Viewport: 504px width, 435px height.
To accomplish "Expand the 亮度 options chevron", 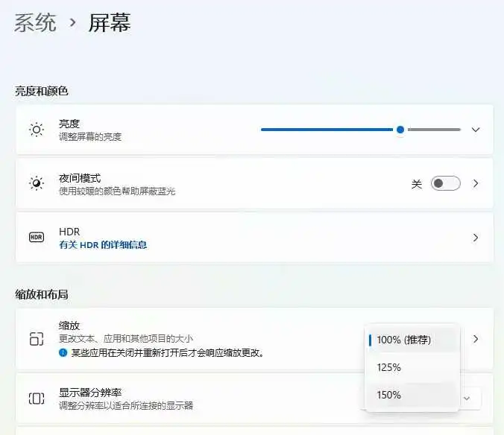I will point(476,130).
